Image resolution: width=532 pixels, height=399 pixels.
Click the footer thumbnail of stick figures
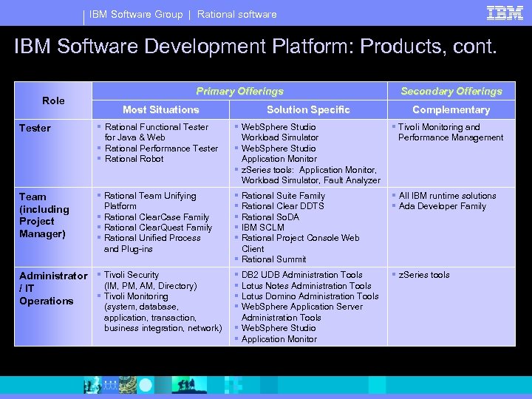point(110,385)
